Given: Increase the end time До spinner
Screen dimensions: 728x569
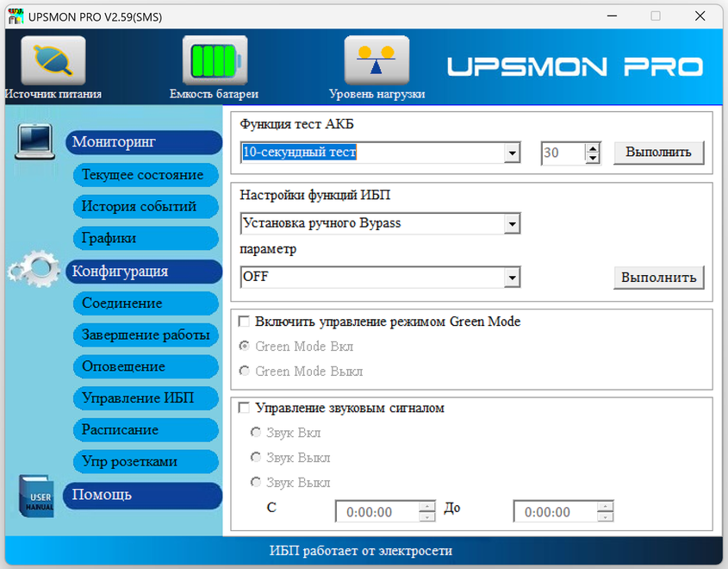Looking at the screenshot, I should [605, 507].
